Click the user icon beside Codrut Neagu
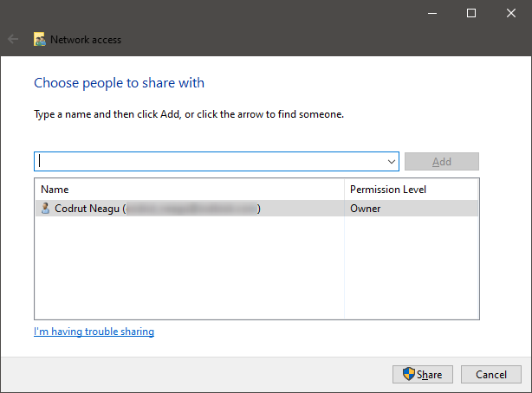The height and width of the screenshot is (393, 532). coord(46,209)
